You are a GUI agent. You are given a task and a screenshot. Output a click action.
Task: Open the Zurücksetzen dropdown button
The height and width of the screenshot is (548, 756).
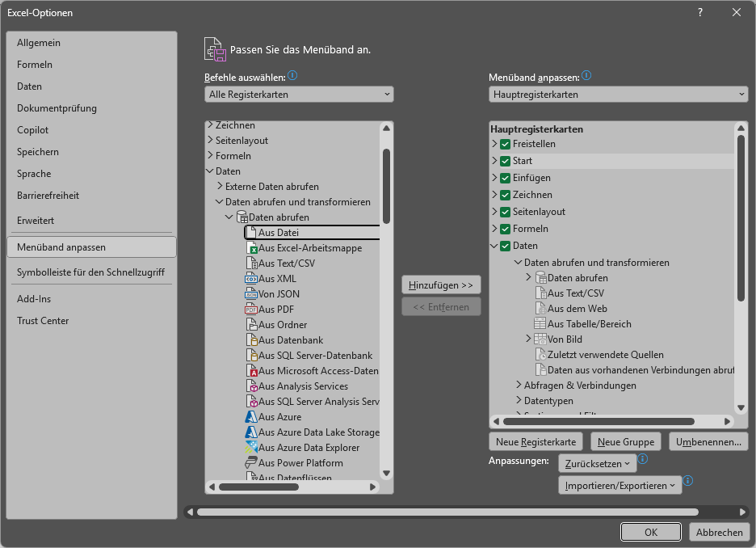click(x=598, y=464)
